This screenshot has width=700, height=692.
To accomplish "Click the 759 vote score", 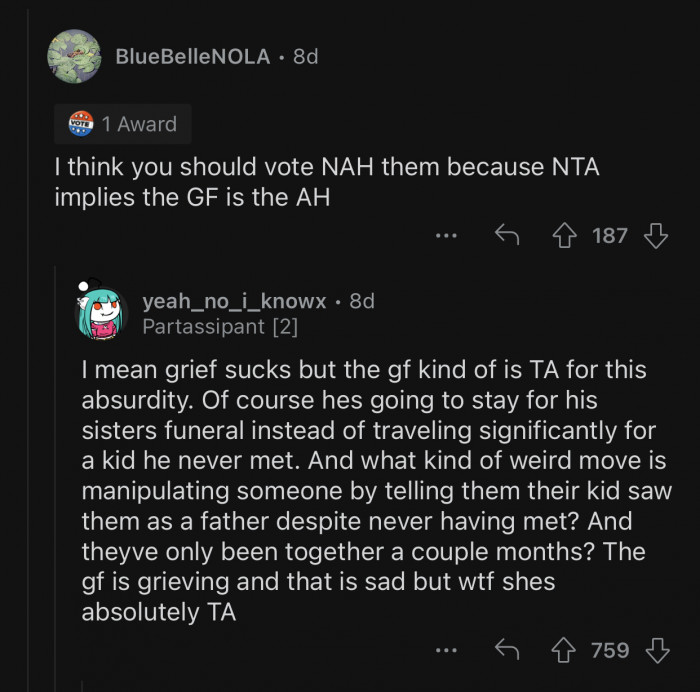I will pos(610,651).
